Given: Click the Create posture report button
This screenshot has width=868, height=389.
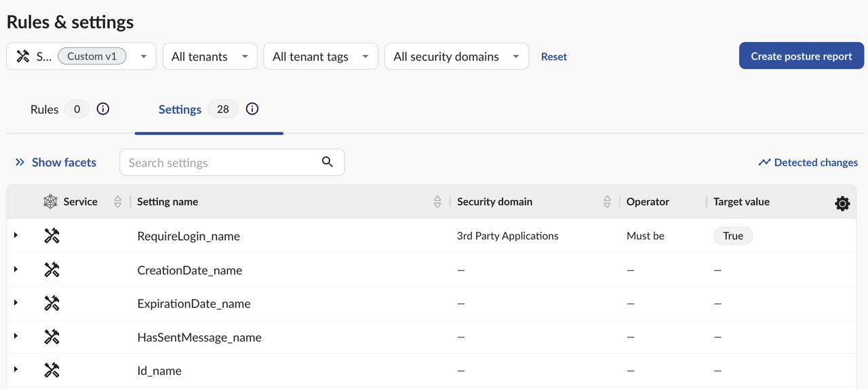Looking at the screenshot, I should [x=801, y=56].
